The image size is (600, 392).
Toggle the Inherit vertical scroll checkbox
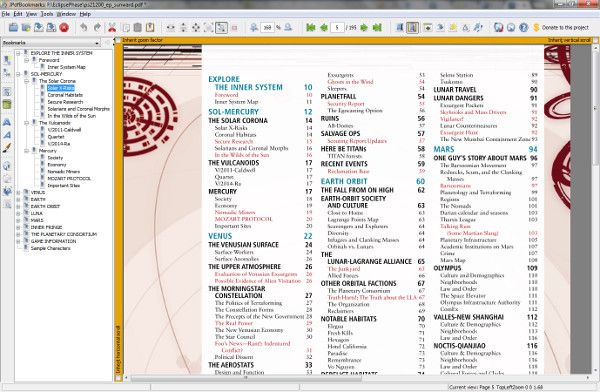click(595, 40)
